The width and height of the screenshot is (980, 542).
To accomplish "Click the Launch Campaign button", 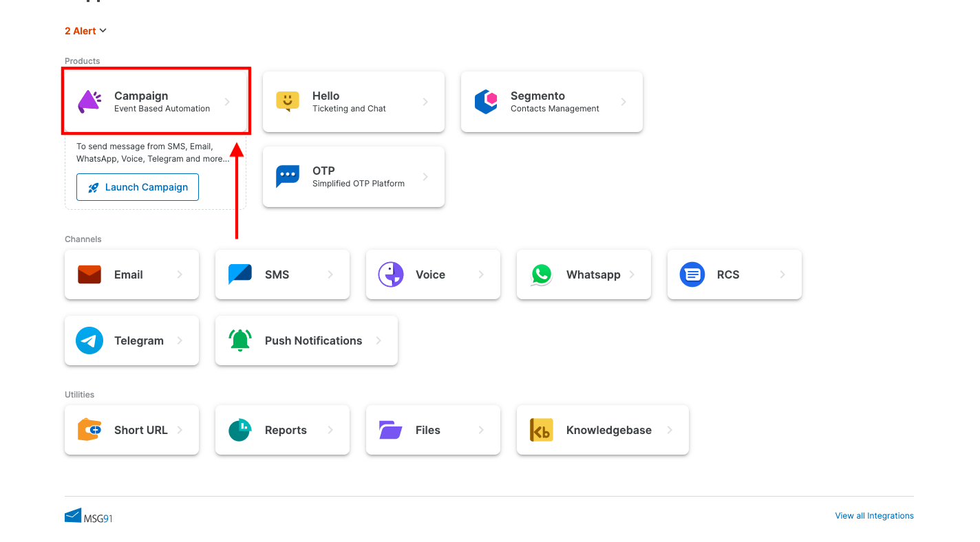I will coord(138,187).
